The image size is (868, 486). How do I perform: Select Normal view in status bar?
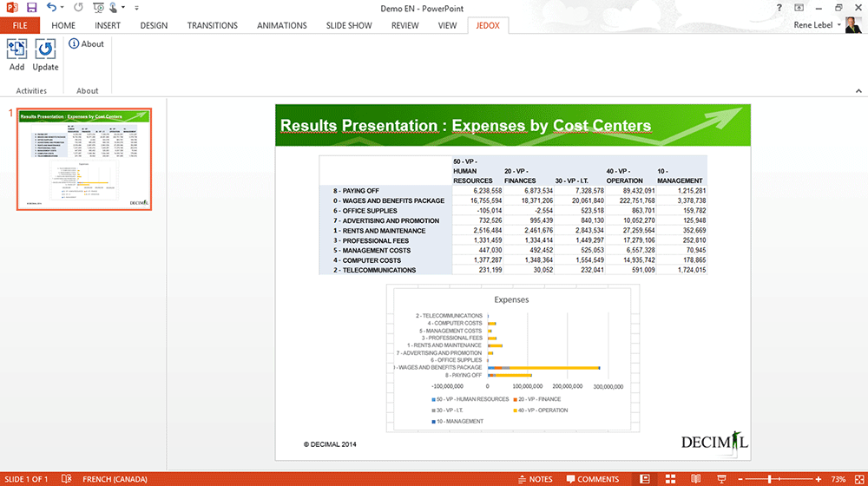(x=644, y=479)
